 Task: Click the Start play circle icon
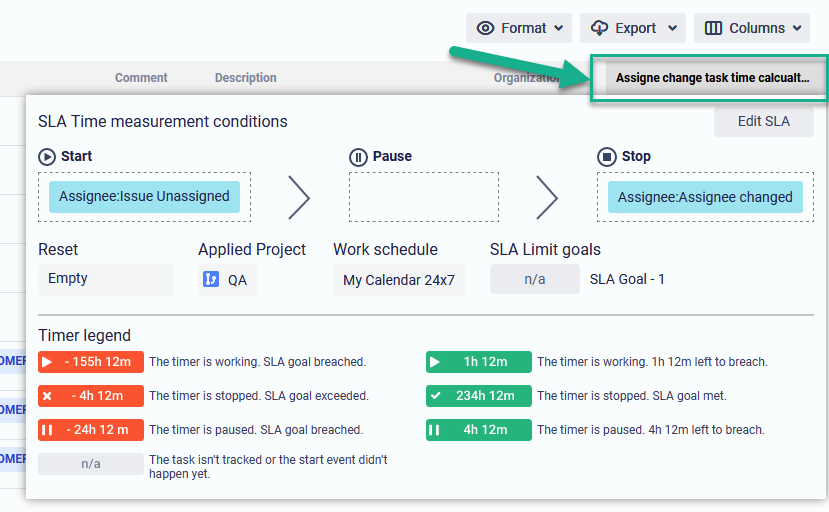(47, 156)
